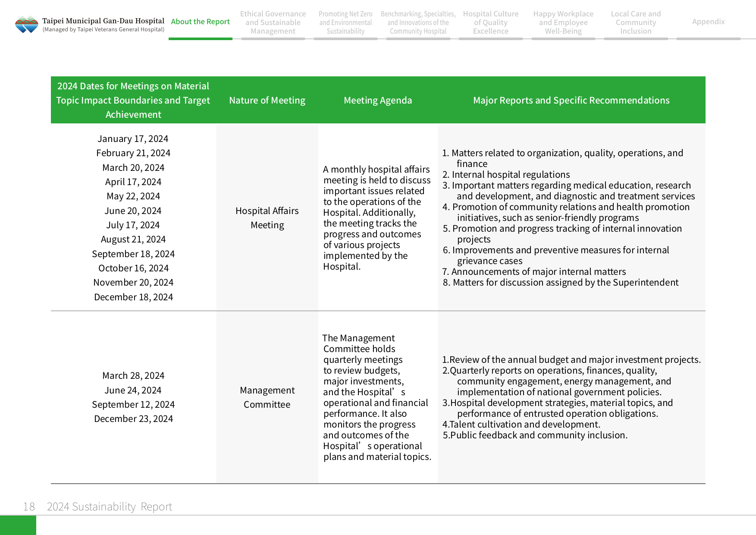This screenshot has height=535, width=756.
Task: Select the date October 16, 2024
Action: [x=133, y=268]
